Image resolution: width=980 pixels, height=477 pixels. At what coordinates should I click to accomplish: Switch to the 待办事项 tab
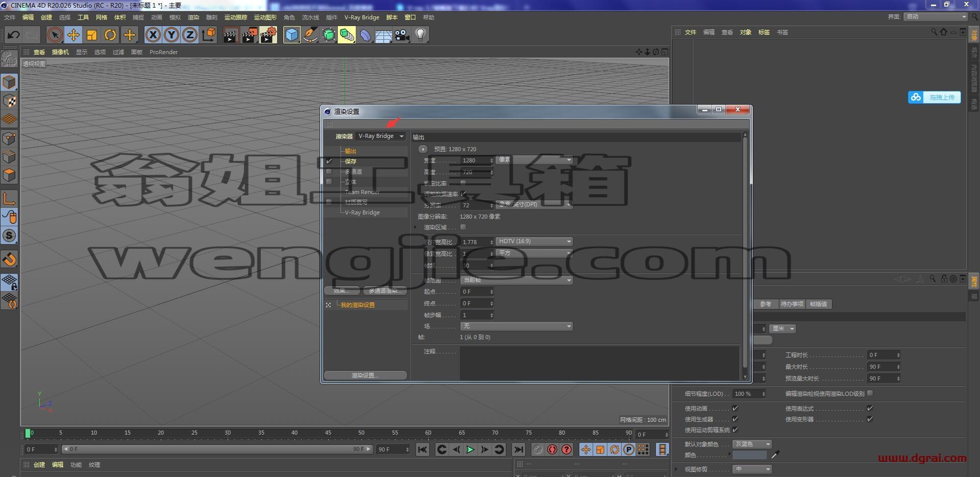(x=792, y=304)
